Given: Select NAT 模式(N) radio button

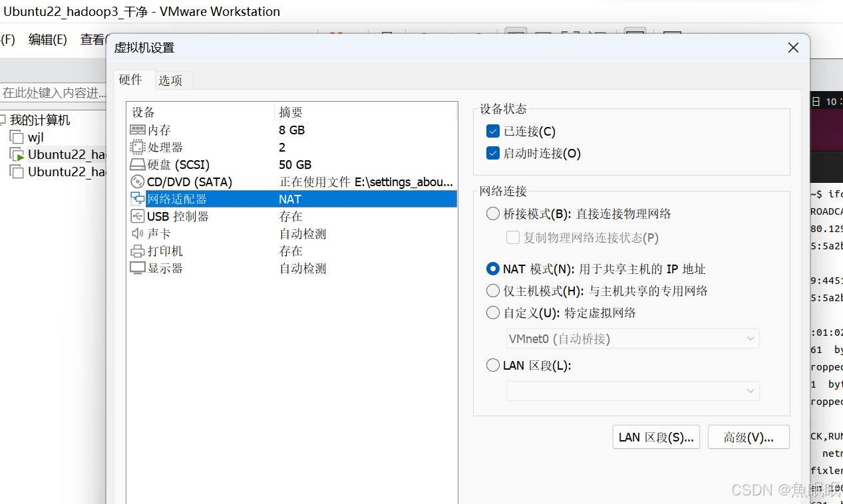Looking at the screenshot, I should [x=493, y=269].
